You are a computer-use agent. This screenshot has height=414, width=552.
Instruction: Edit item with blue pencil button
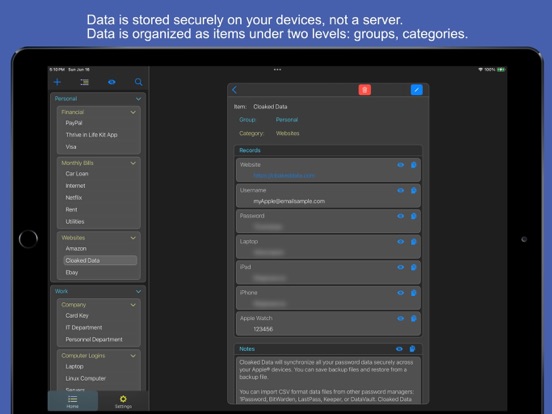[x=416, y=90]
